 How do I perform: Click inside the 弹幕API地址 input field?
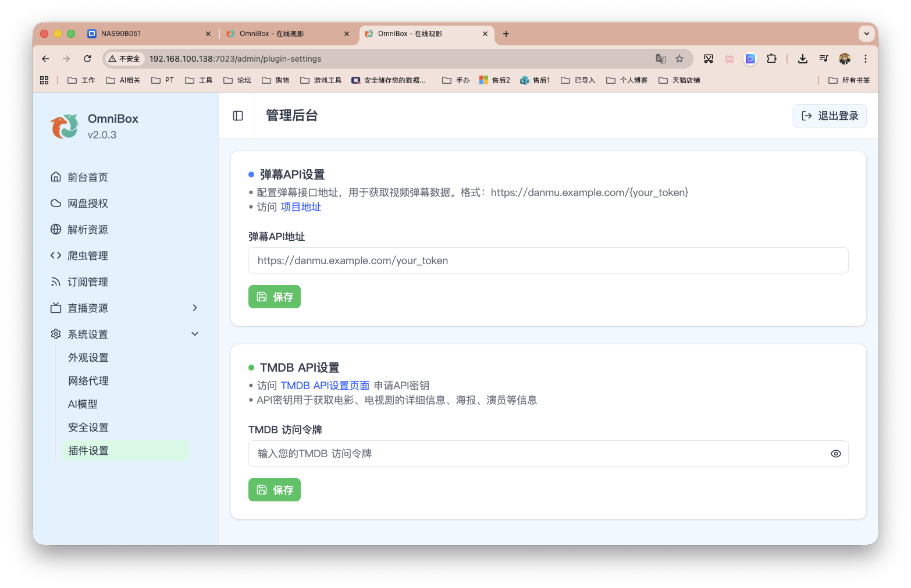pos(548,261)
